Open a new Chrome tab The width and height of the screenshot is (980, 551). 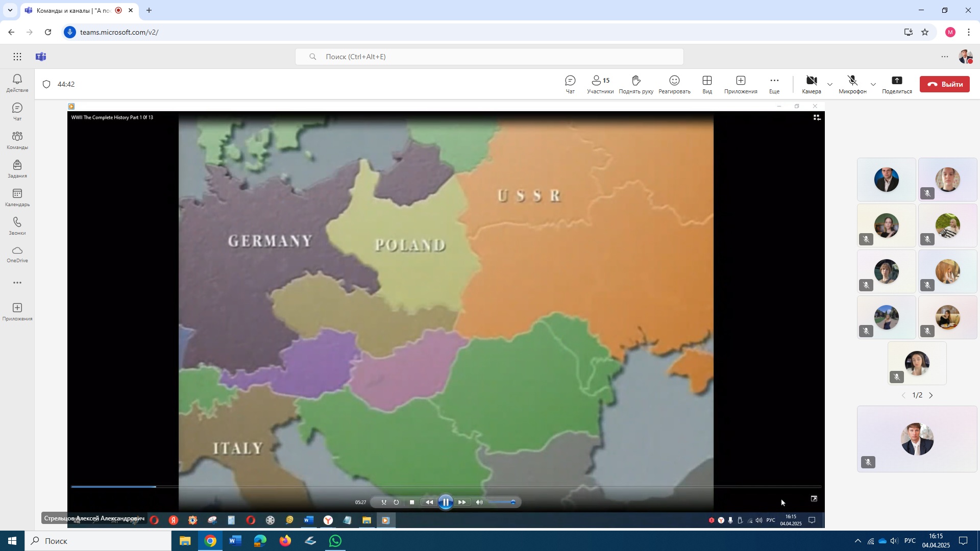[x=149, y=10]
